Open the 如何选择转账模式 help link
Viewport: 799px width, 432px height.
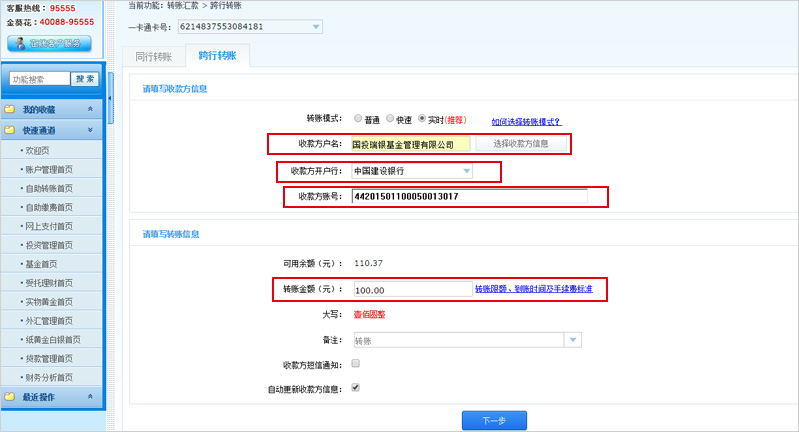click(526, 122)
